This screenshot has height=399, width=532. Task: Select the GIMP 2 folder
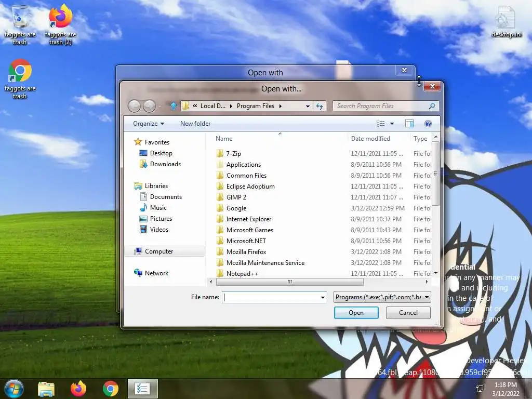tap(236, 197)
